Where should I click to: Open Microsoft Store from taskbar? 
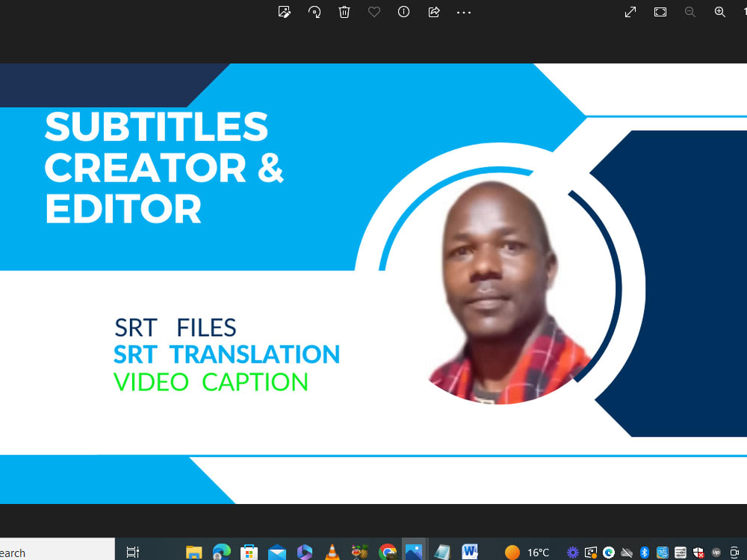tap(249, 553)
